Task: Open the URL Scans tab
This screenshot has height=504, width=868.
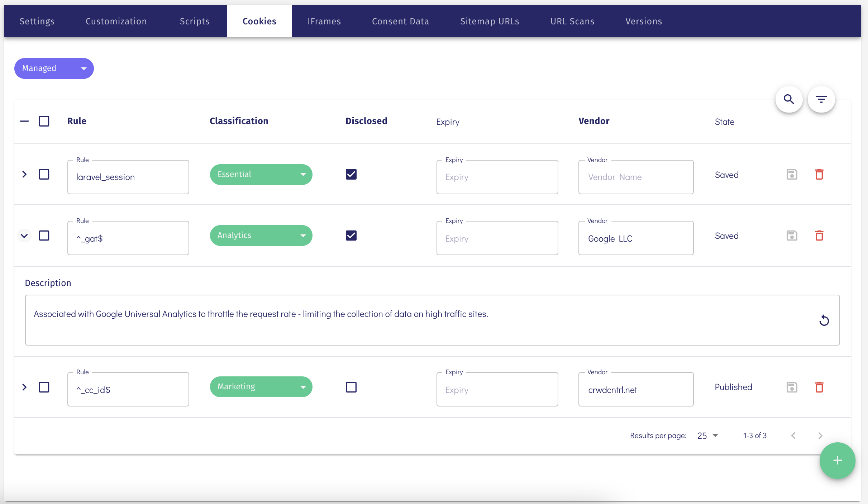Action: pos(572,21)
